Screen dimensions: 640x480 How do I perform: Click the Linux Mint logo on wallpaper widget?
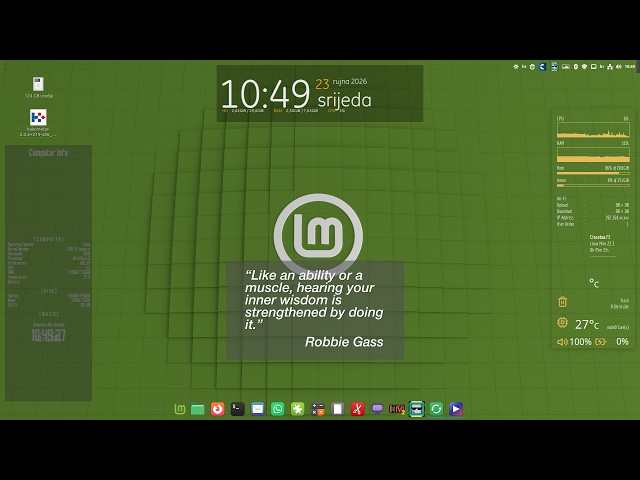pos(318,235)
